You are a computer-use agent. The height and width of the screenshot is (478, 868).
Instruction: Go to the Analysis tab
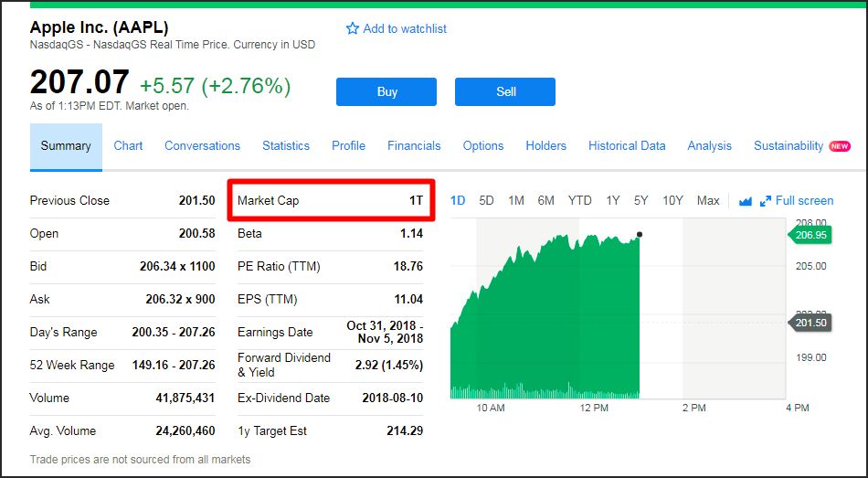(x=709, y=145)
